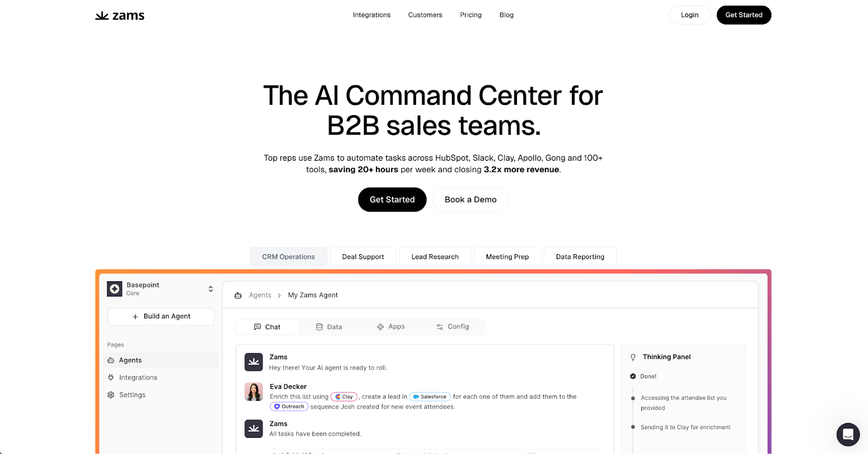Click 'All tasks have been completed.' message
The image size is (868, 454).
point(315,434)
